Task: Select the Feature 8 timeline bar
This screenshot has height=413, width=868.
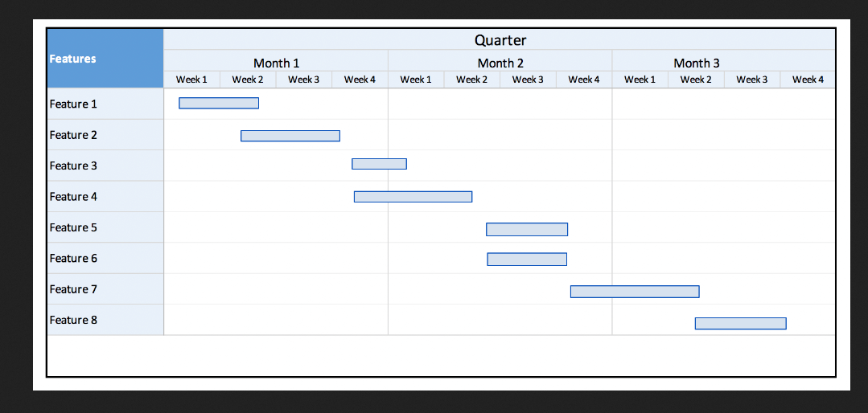Action: (x=741, y=324)
